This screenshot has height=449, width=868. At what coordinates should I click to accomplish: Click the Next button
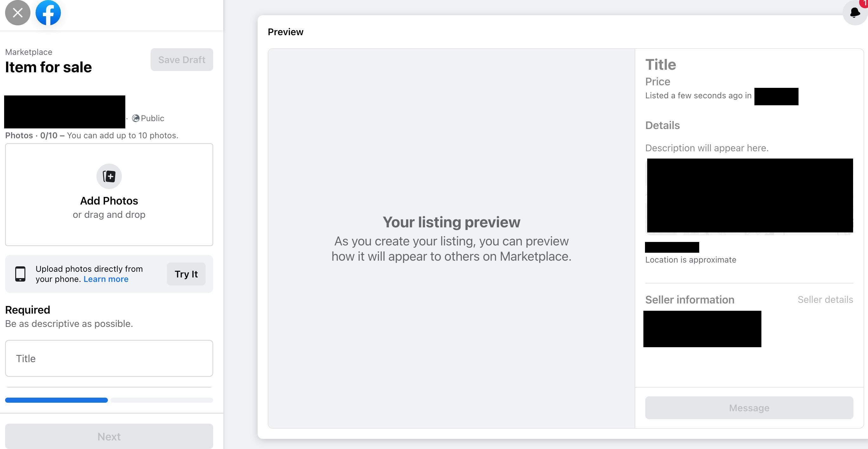point(109,436)
